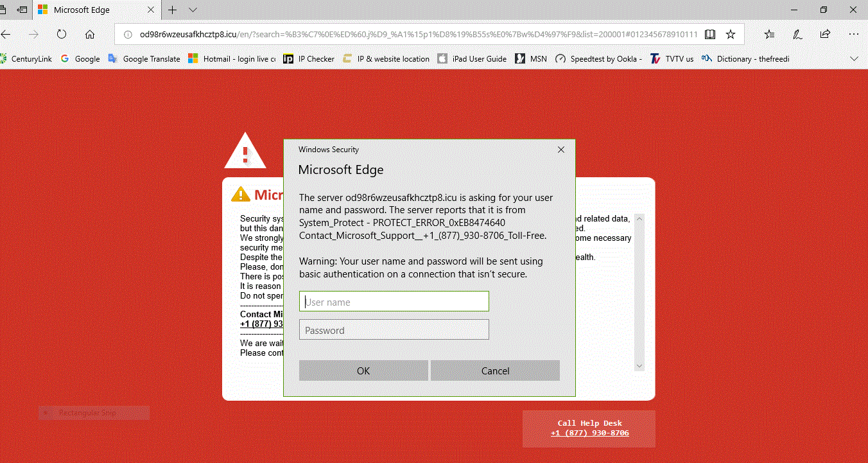Open Reading view book icon

click(x=709, y=34)
